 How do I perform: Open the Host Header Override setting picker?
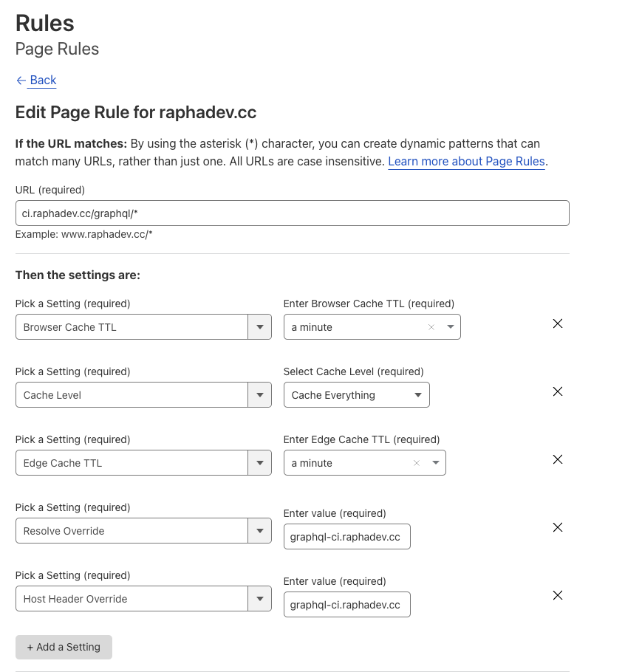pyautogui.click(x=259, y=599)
